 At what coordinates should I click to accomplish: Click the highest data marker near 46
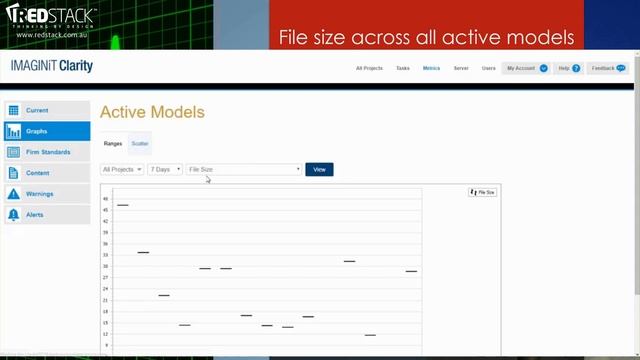123,205
